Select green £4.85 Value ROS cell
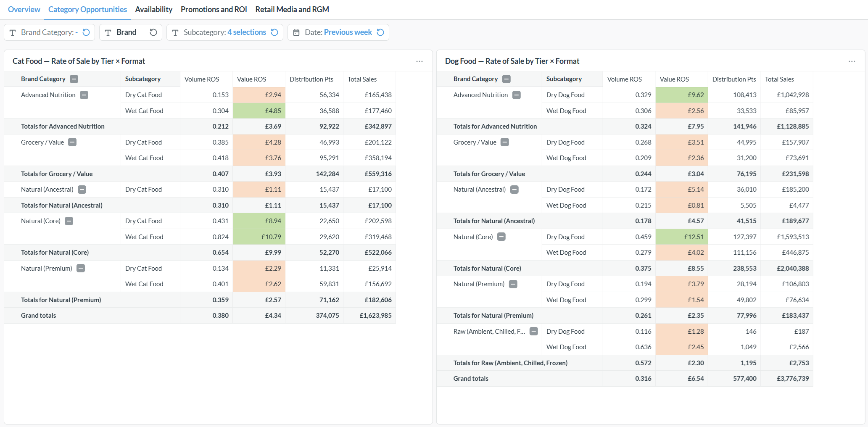Image resolution: width=868 pixels, height=427 pixels. (x=259, y=111)
